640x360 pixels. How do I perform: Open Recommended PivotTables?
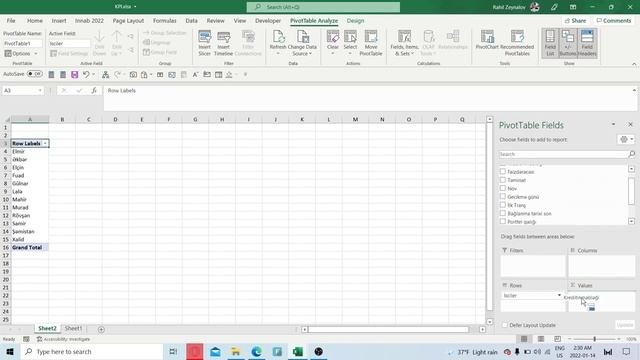(517, 43)
